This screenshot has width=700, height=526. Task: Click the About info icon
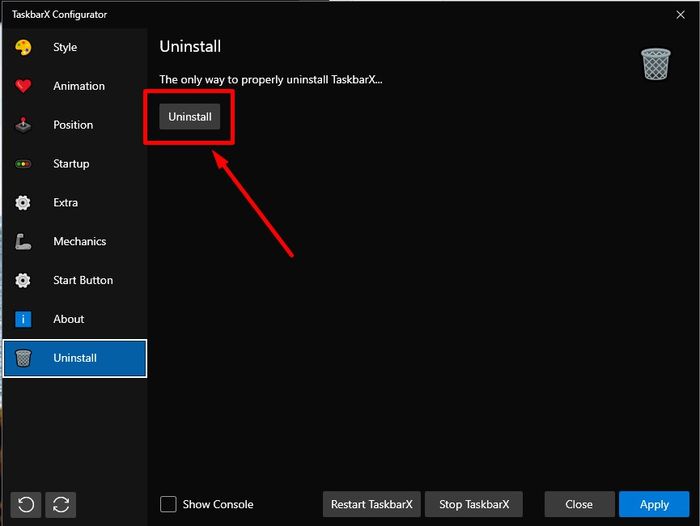[x=23, y=319]
